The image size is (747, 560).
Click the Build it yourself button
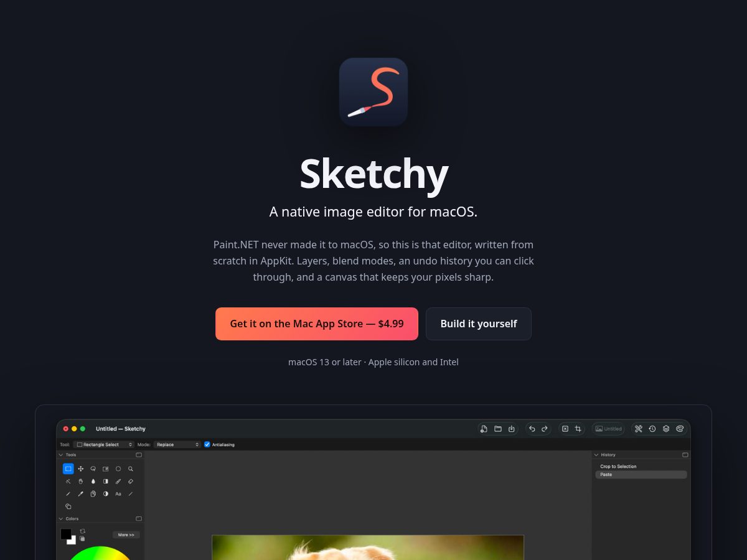[x=479, y=324]
